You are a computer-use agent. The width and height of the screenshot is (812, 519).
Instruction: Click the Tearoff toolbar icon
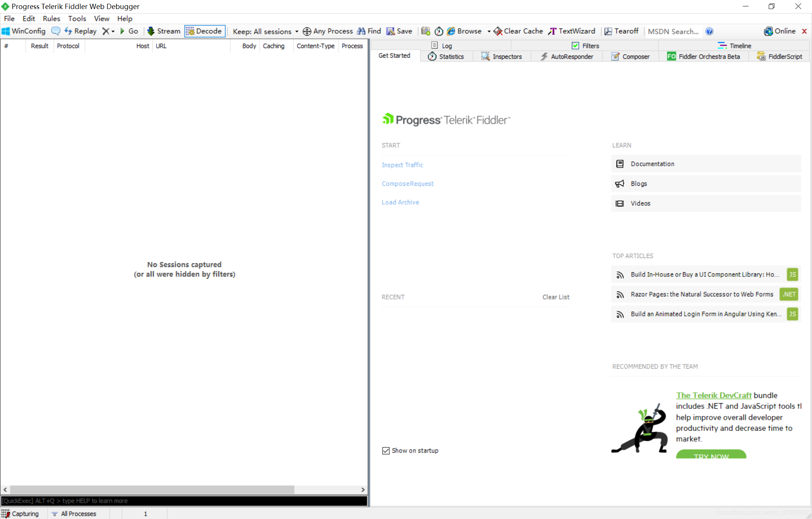[608, 31]
